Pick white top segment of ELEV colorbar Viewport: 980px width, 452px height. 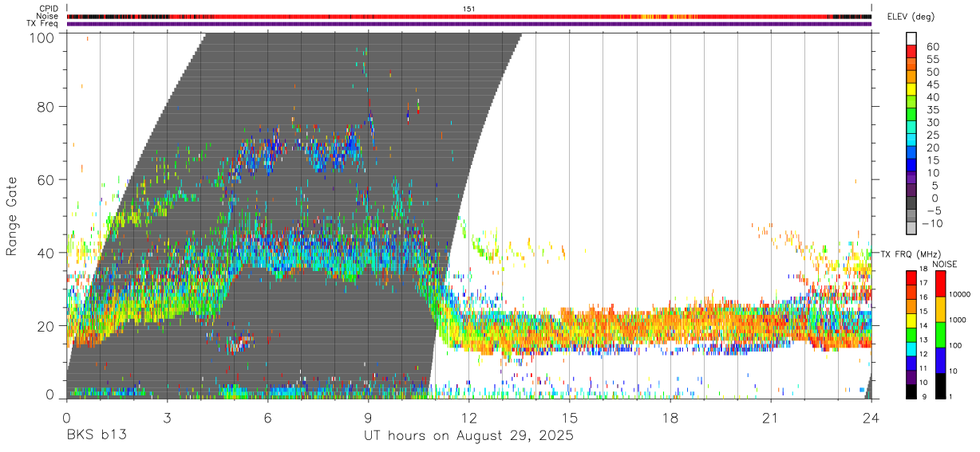(x=911, y=38)
